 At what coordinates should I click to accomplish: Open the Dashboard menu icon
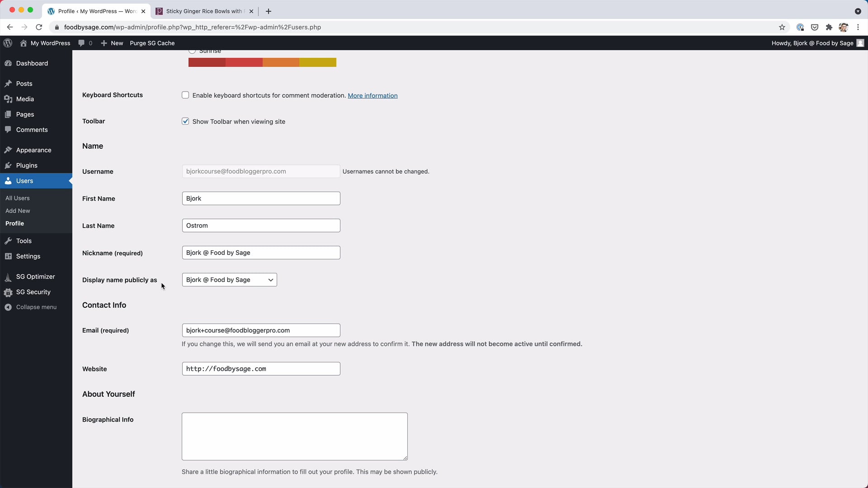(8, 63)
